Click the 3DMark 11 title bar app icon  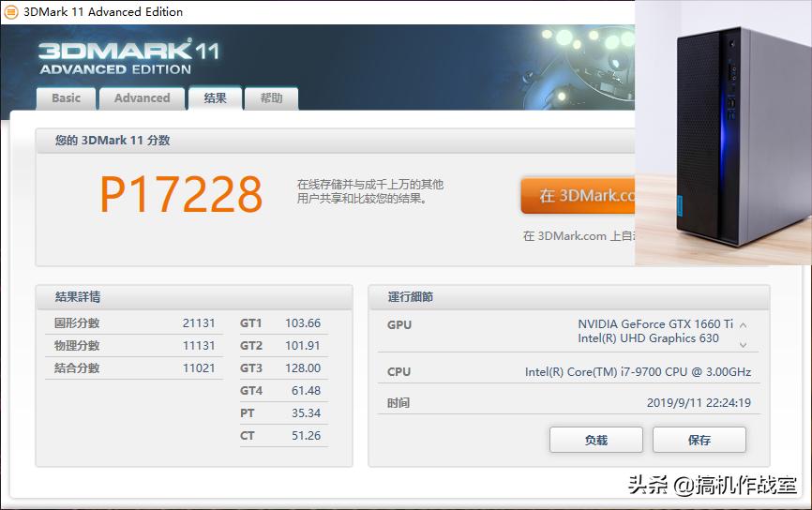(x=11, y=11)
